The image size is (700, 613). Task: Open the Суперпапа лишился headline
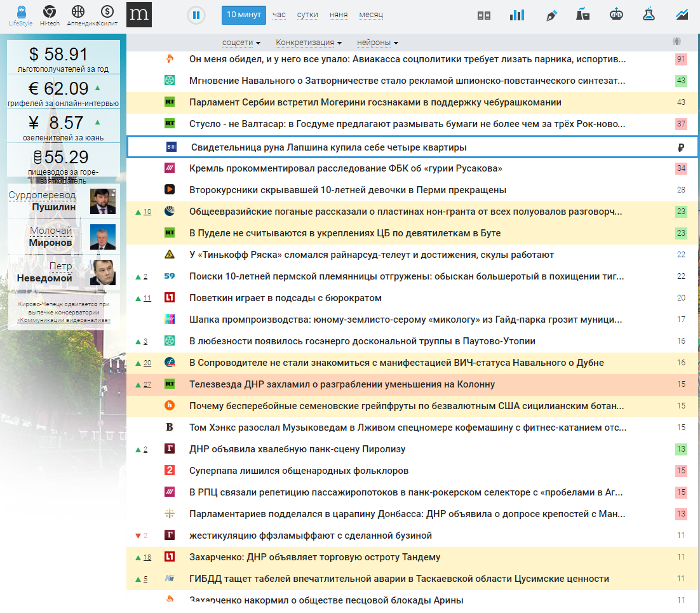[x=299, y=471]
